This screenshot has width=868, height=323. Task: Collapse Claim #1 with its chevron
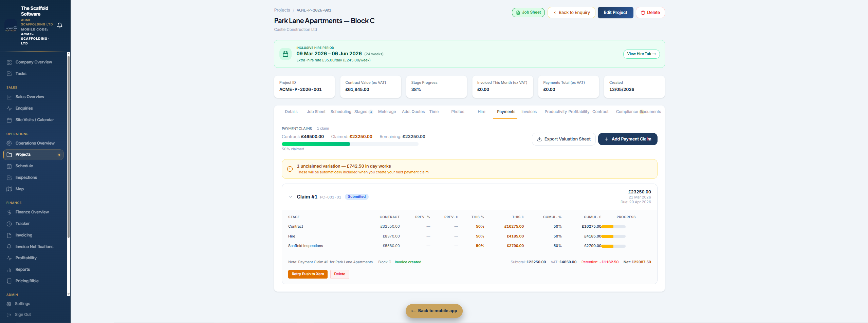(x=291, y=197)
